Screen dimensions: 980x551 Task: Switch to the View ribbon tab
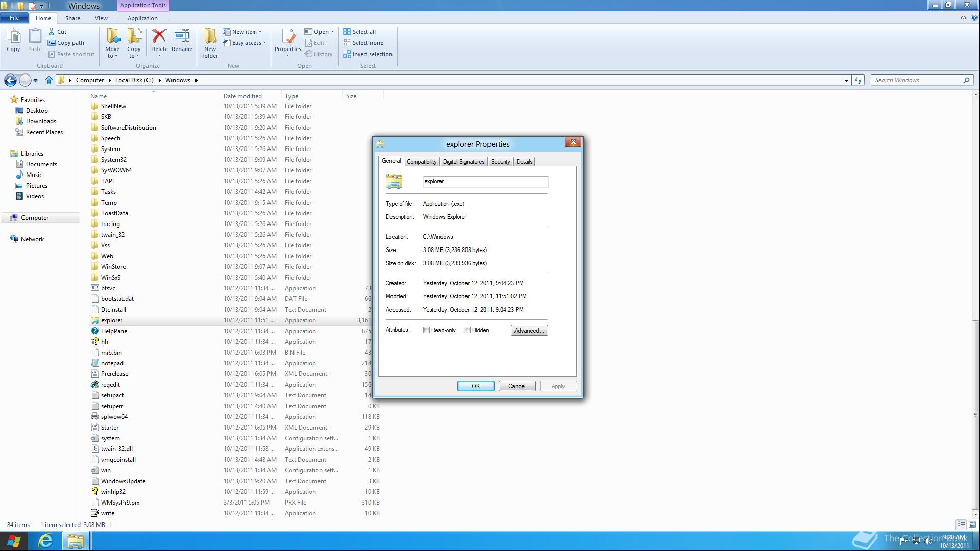tap(101, 18)
